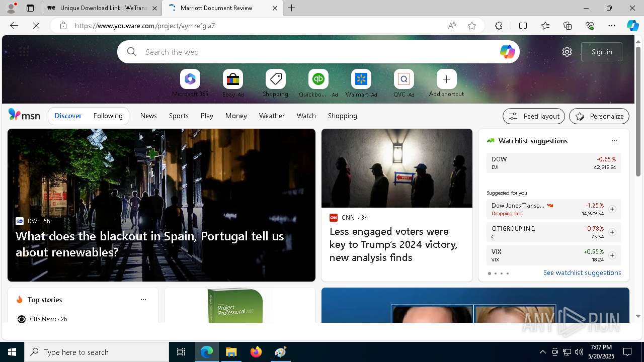Toggle Split screen icon

click(x=523, y=26)
